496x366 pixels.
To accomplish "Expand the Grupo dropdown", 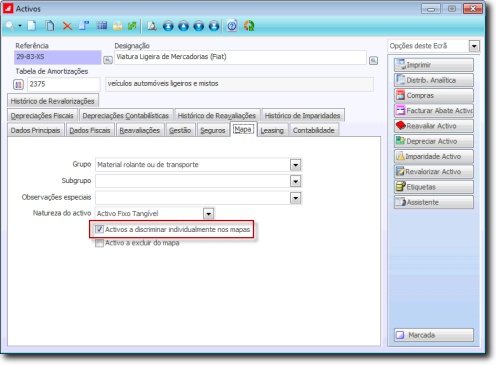I will pos(295,165).
